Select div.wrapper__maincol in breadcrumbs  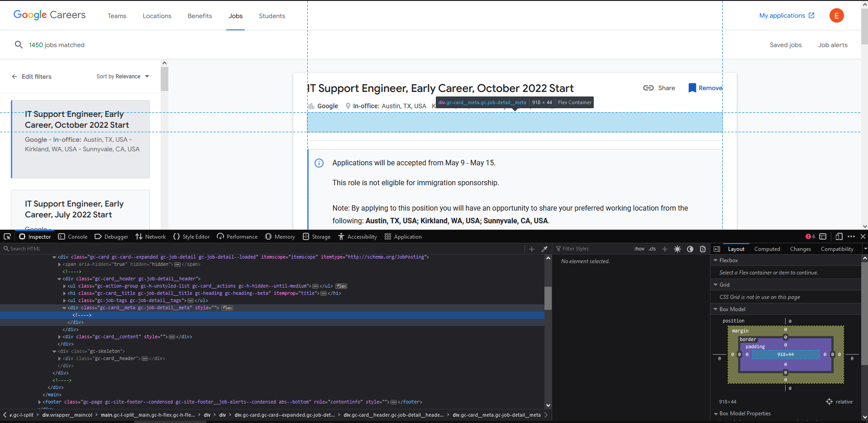click(x=67, y=415)
